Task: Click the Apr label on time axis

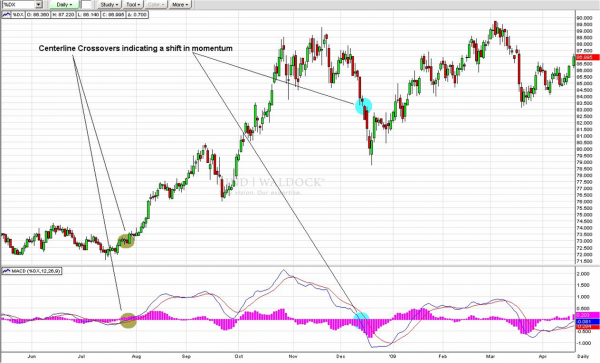Action: click(543, 356)
